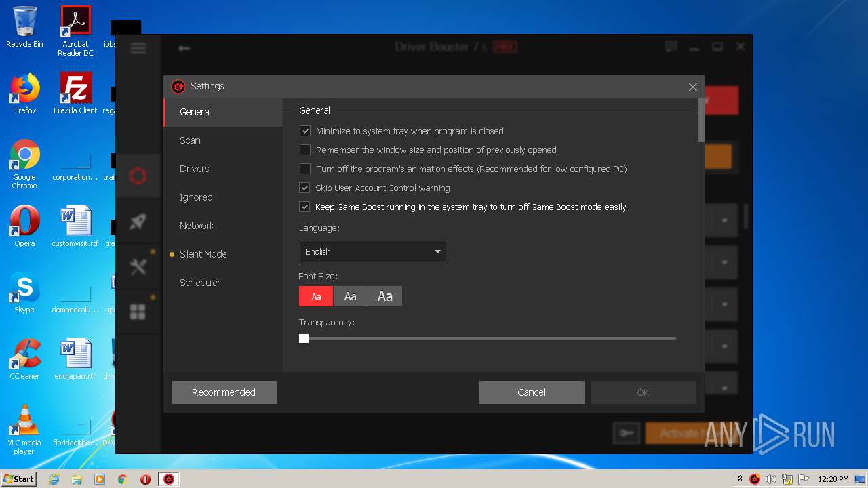868x488 pixels.
Task: Open Recycle Bin desktop icon
Action: pyautogui.click(x=24, y=28)
